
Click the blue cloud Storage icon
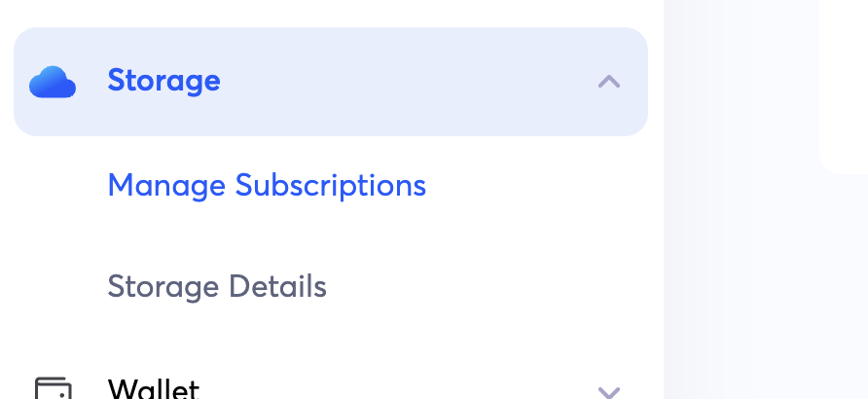(53, 82)
